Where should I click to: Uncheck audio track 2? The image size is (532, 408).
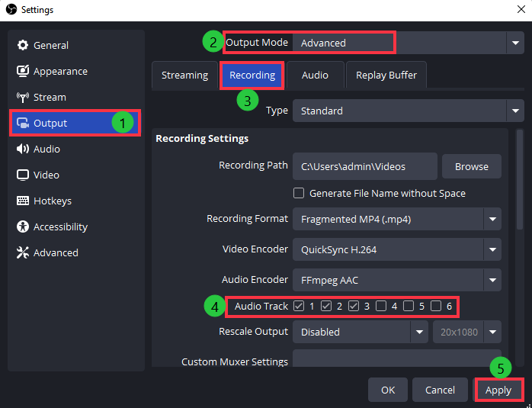click(326, 306)
